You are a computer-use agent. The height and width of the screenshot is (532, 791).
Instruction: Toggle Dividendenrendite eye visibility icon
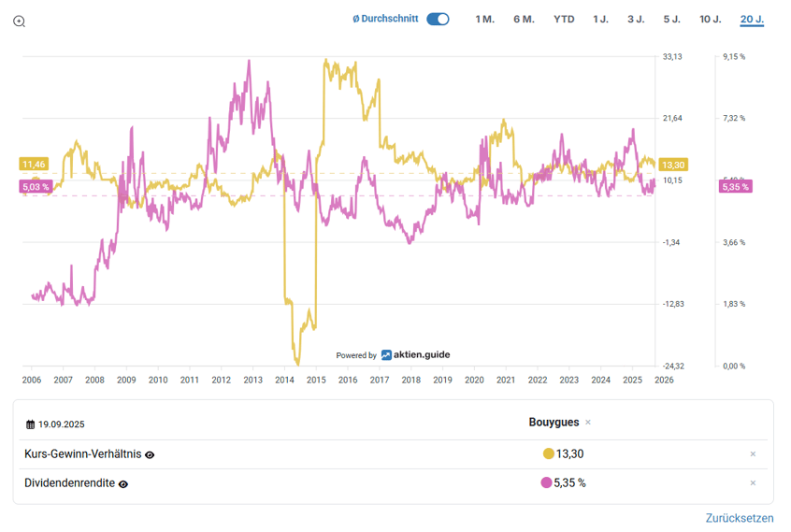click(x=123, y=483)
